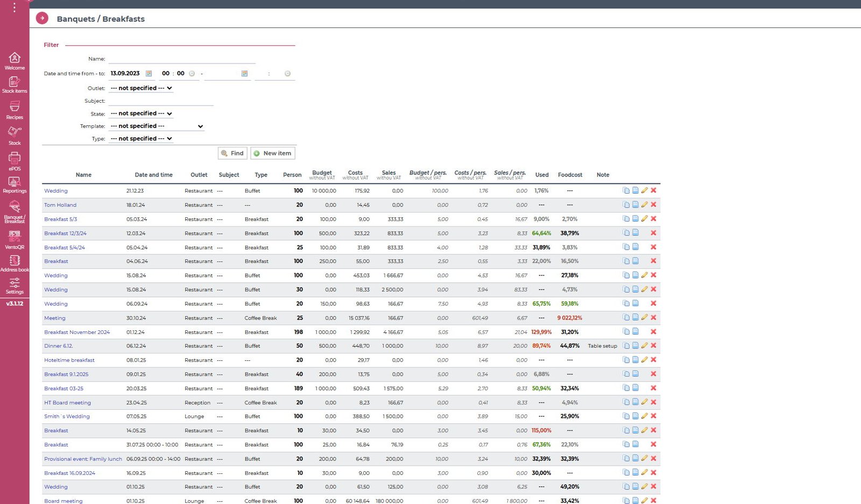This screenshot has height=504, width=861.
Task: Select Banquet / Breakfast in the sidebar
Action: coord(15,212)
